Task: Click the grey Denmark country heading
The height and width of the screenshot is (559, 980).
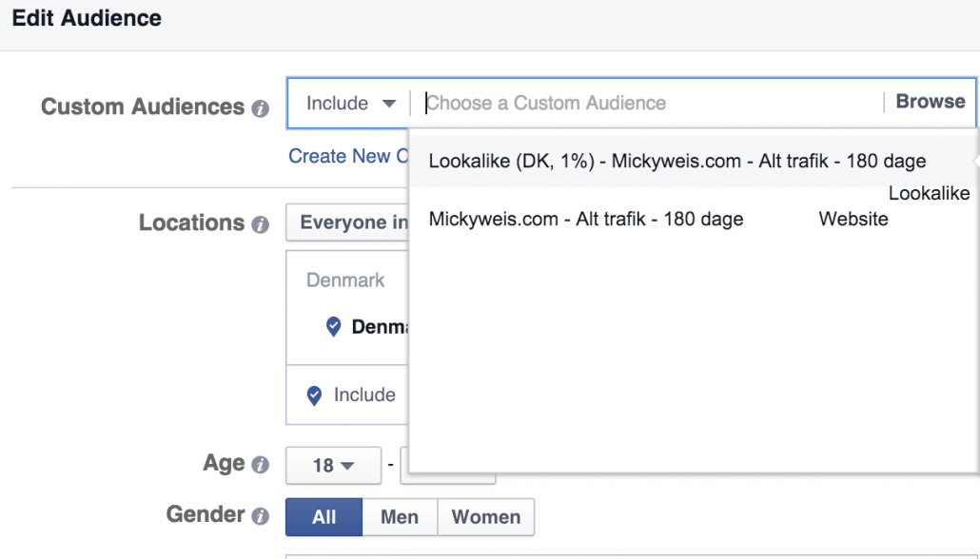Action: point(345,280)
